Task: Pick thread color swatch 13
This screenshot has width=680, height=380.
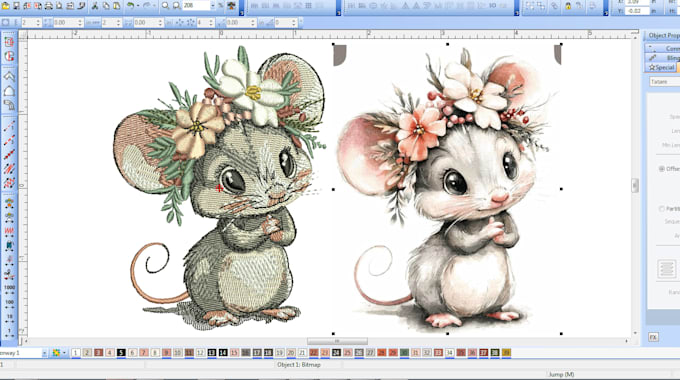Action: pyautogui.click(x=212, y=353)
